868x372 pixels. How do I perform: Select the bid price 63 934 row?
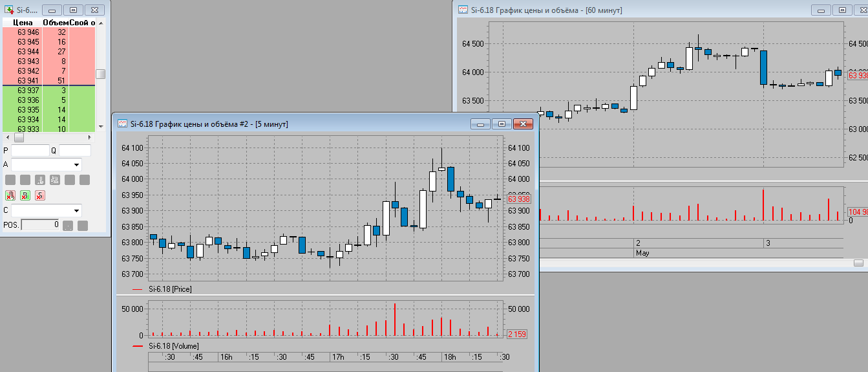pos(49,120)
